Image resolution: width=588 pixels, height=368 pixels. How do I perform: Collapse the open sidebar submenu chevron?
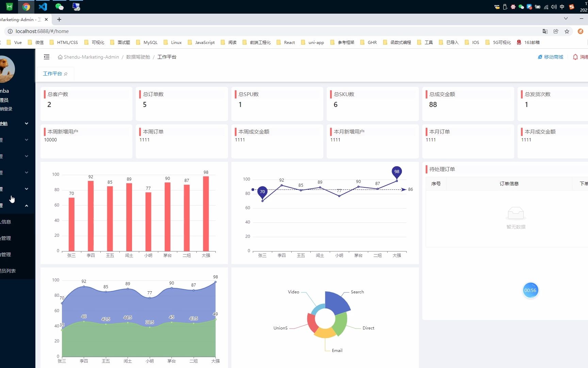pos(27,205)
